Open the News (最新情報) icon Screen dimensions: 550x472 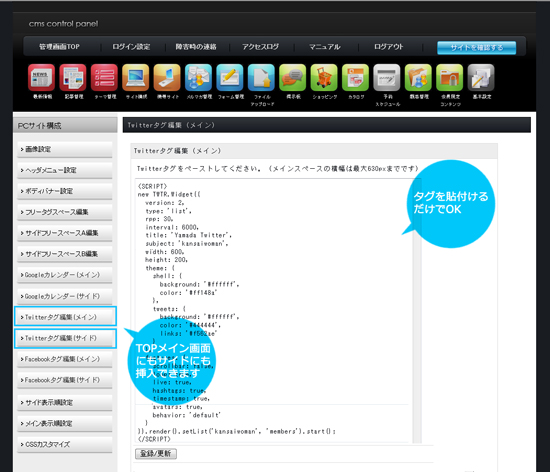click(x=41, y=77)
